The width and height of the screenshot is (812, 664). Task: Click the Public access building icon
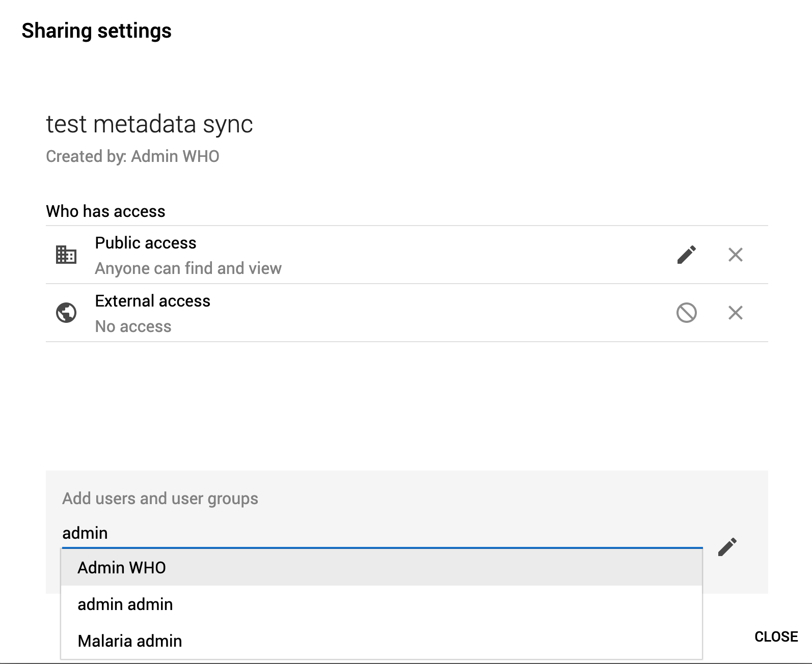(x=66, y=255)
